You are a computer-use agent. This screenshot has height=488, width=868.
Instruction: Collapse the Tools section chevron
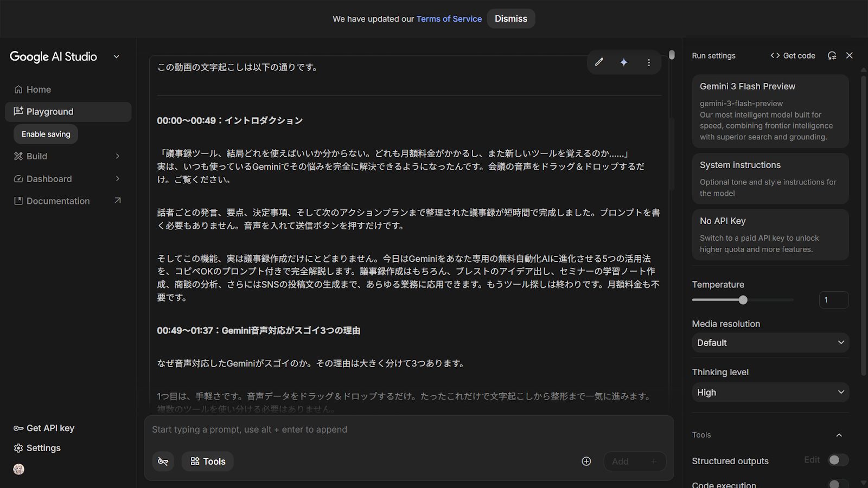click(x=839, y=435)
